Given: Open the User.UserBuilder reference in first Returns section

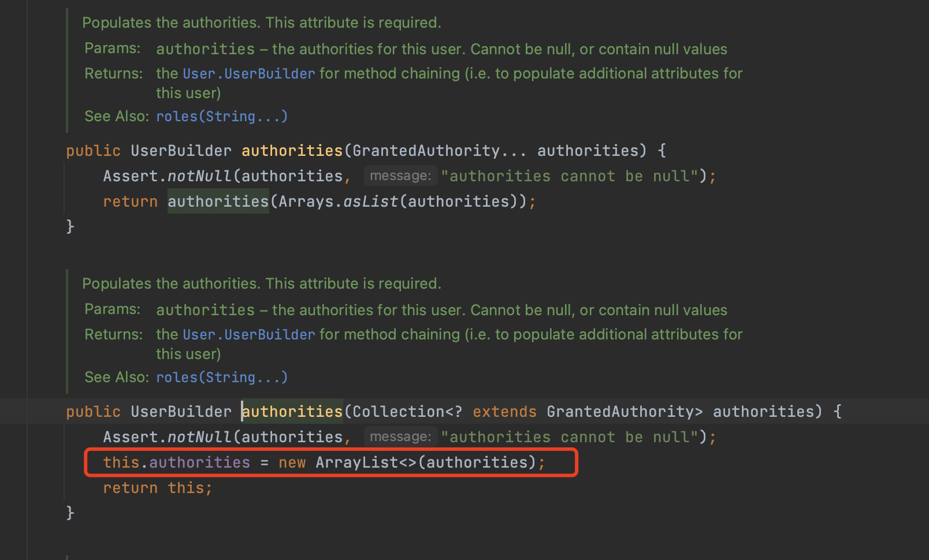Looking at the screenshot, I should tap(248, 73).
